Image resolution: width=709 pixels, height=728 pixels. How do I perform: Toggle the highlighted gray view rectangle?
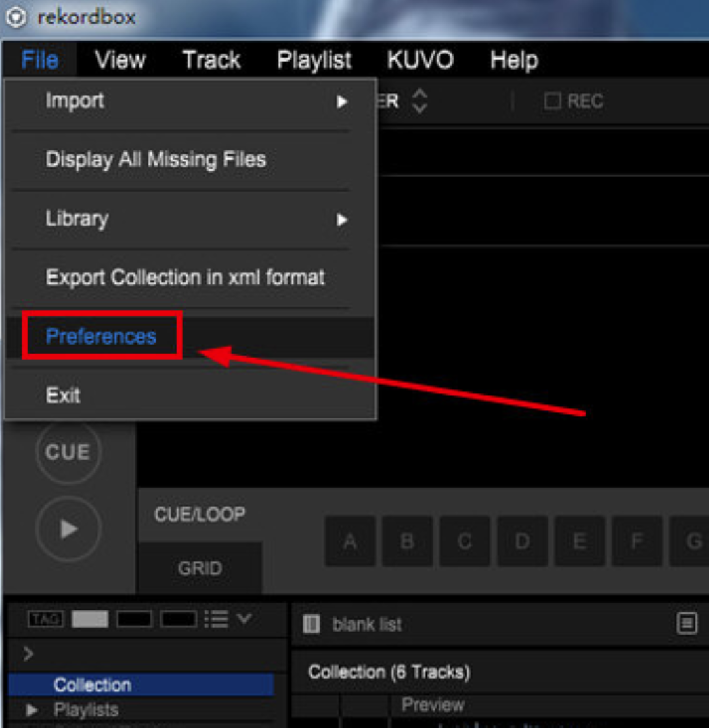pyautogui.click(x=90, y=619)
